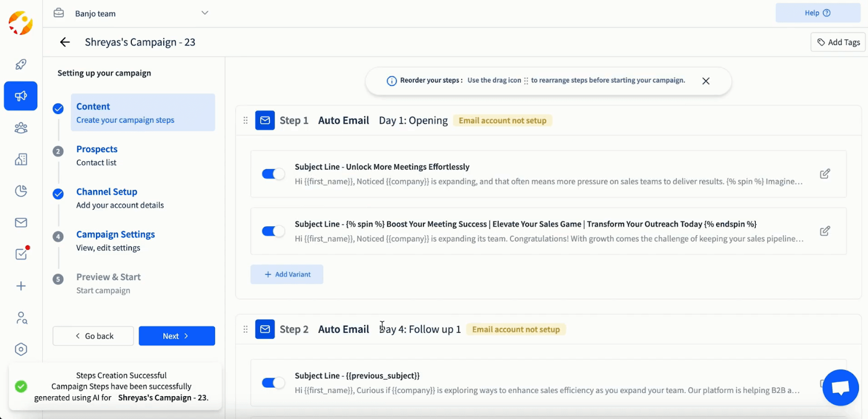Open the pie chart reports sidebar icon
This screenshot has height=419, width=868.
(x=21, y=191)
